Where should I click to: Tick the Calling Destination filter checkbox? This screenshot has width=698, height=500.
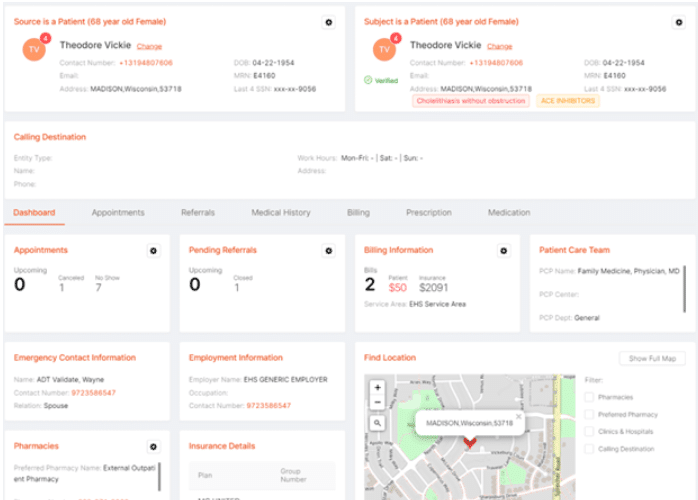click(x=589, y=449)
